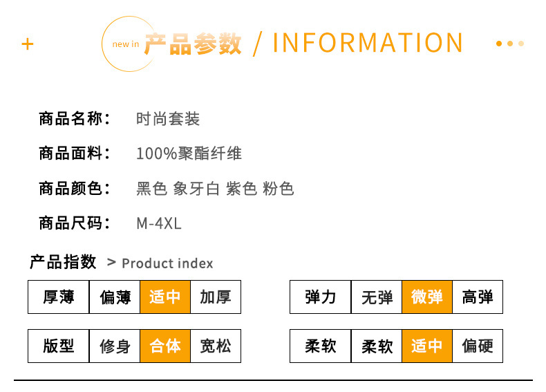Click the orange plus icon

click(x=28, y=44)
